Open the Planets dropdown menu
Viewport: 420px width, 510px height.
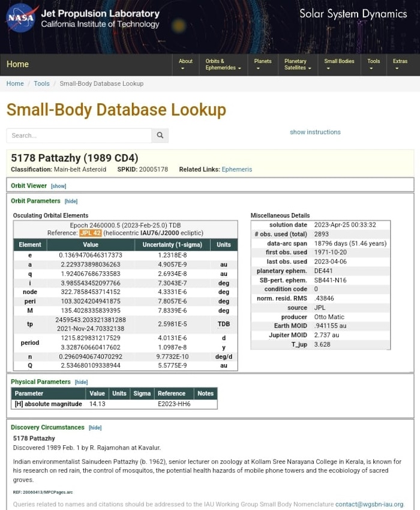coord(262,64)
